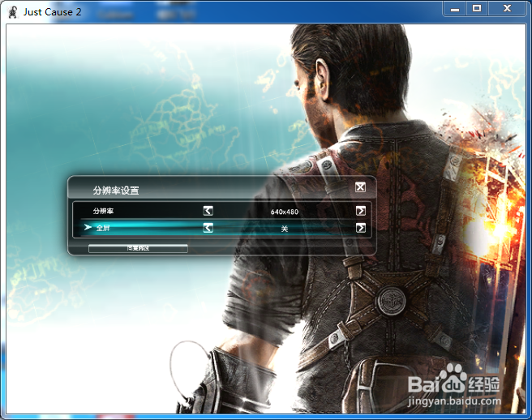Screen dimensions: 532x420
Task: Close the Just Cause 2 window
Action: coord(507,9)
